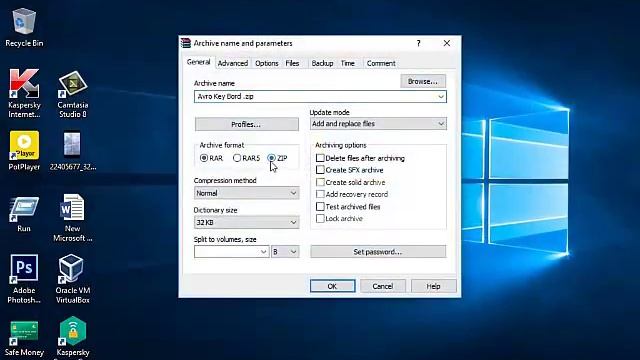Confirm with the OK button
Screen dimensions: 640x360
point(332,286)
